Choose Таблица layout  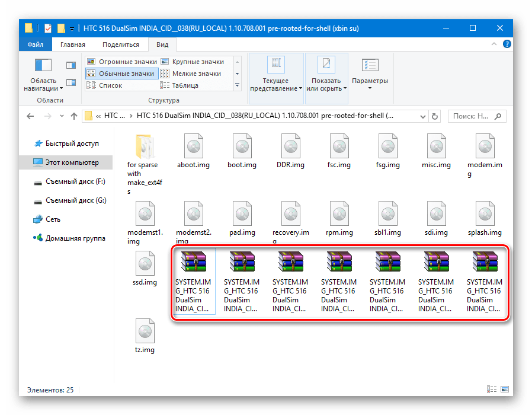tap(179, 85)
